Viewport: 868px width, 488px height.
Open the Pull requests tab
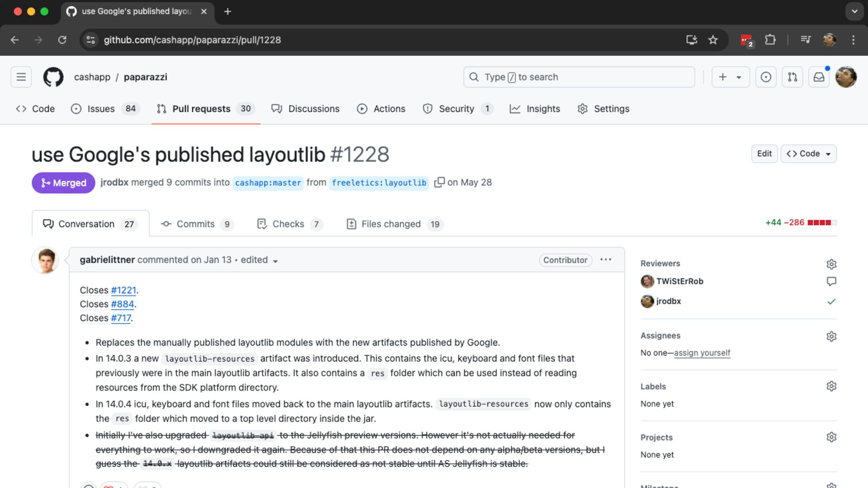206,109
